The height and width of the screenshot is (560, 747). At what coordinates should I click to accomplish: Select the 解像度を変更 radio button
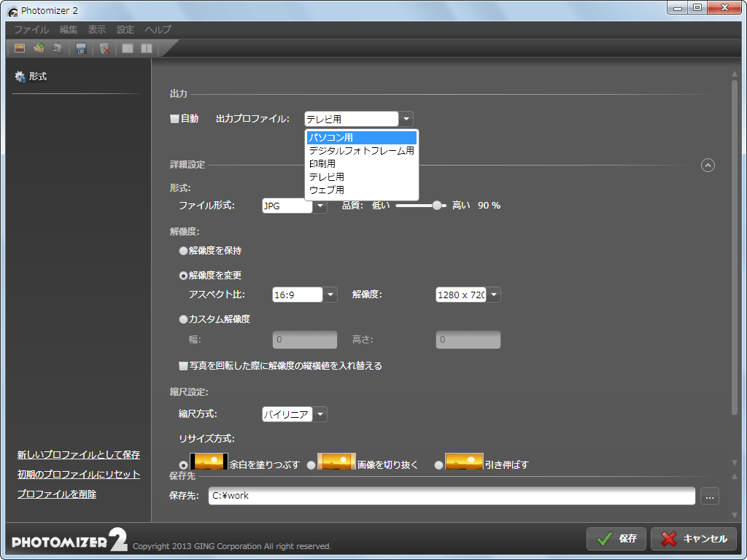[183, 276]
